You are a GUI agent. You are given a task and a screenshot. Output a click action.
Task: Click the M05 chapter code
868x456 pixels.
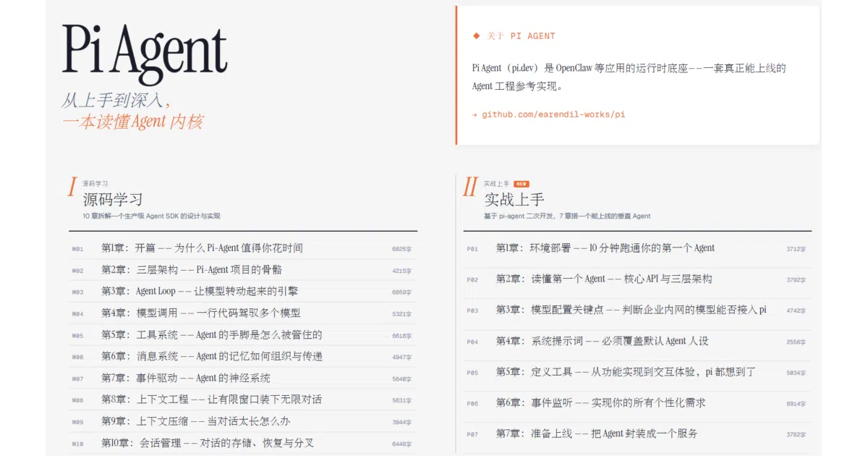(x=78, y=336)
